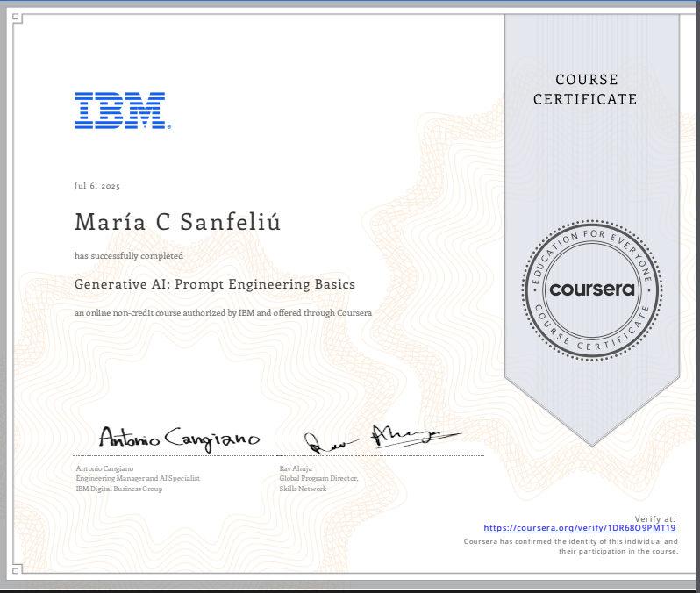
Task: Click the 'Coursera has confirmed the identity' statement
Action: (571, 541)
